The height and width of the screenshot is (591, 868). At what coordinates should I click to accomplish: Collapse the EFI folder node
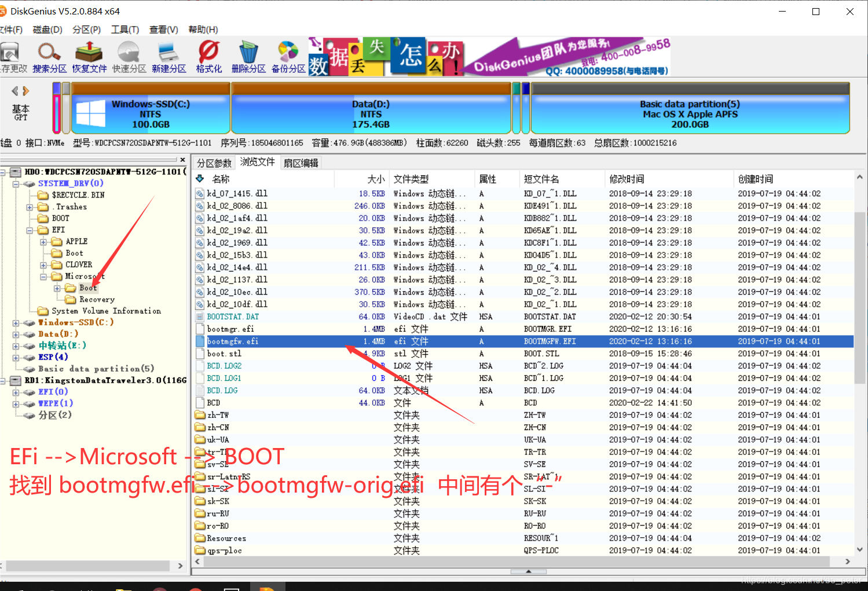click(x=30, y=230)
